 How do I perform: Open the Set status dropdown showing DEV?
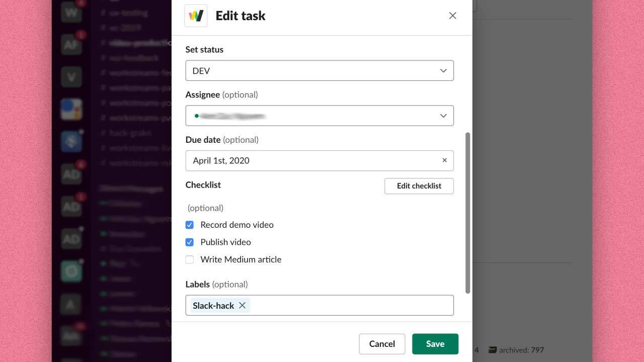[x=319, y=70]
